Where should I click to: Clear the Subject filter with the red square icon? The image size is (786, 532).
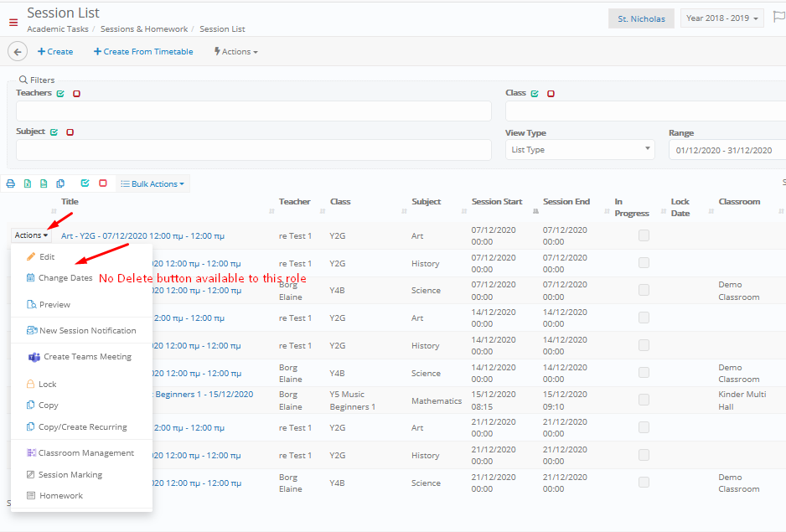pyautogui.click(x=70, y=132)
